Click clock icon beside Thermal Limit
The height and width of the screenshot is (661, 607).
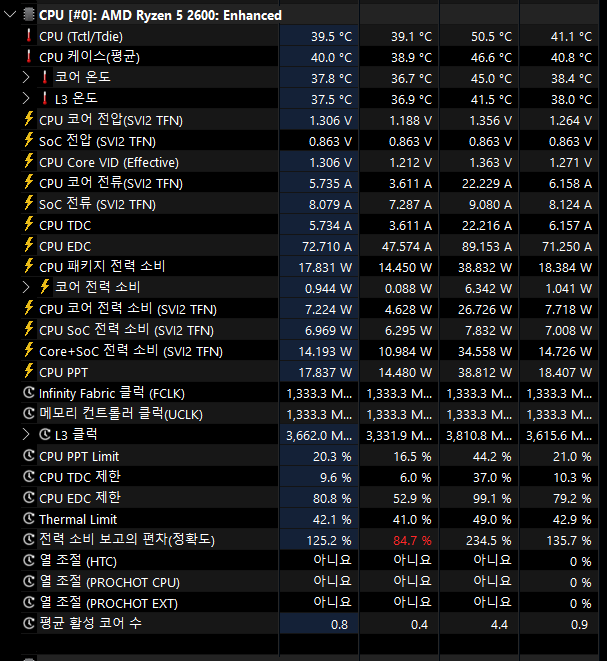click(x=29, y=519)
